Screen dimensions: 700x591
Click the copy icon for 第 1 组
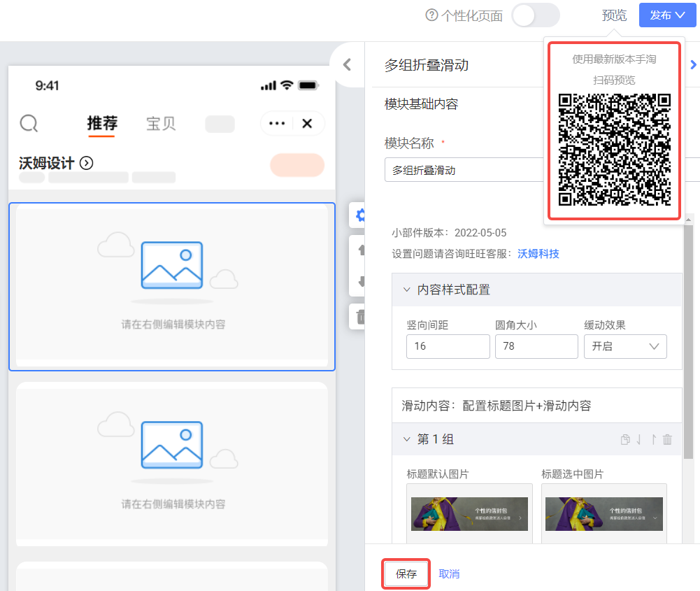click(625, 440)
